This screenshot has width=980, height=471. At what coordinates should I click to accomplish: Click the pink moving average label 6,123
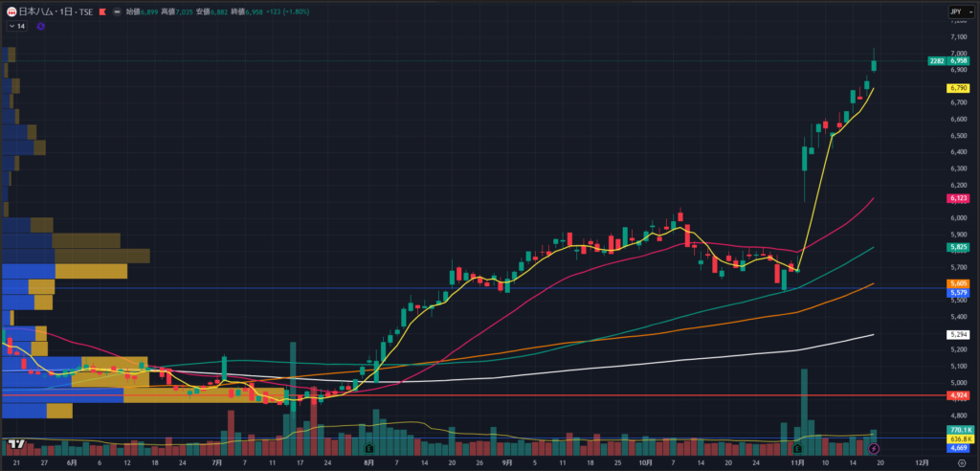coord(958,198)
